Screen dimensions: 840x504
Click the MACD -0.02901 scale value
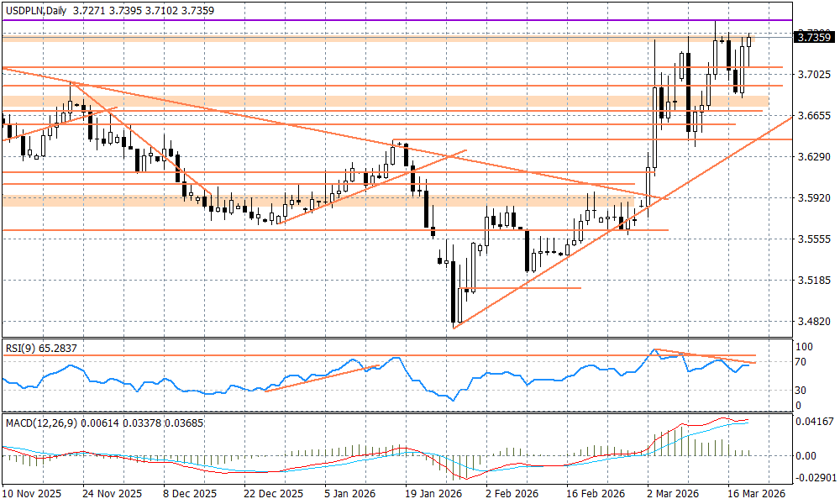814,477
